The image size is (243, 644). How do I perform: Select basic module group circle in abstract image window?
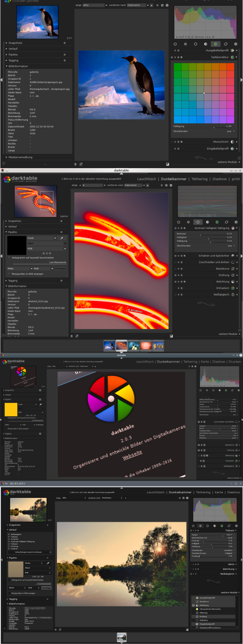click(x=198, y=222)
